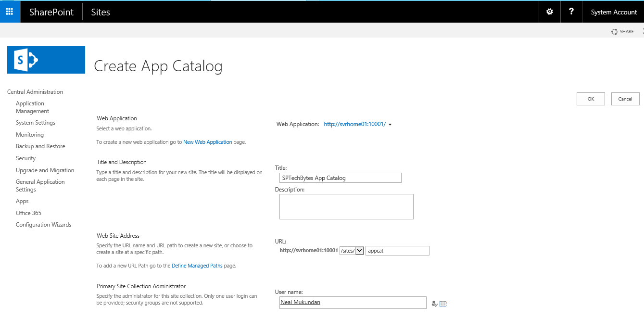Click the Primary Site Collection Administrator heading
This screenshot has width=644, height=319.
pos(141,286)
